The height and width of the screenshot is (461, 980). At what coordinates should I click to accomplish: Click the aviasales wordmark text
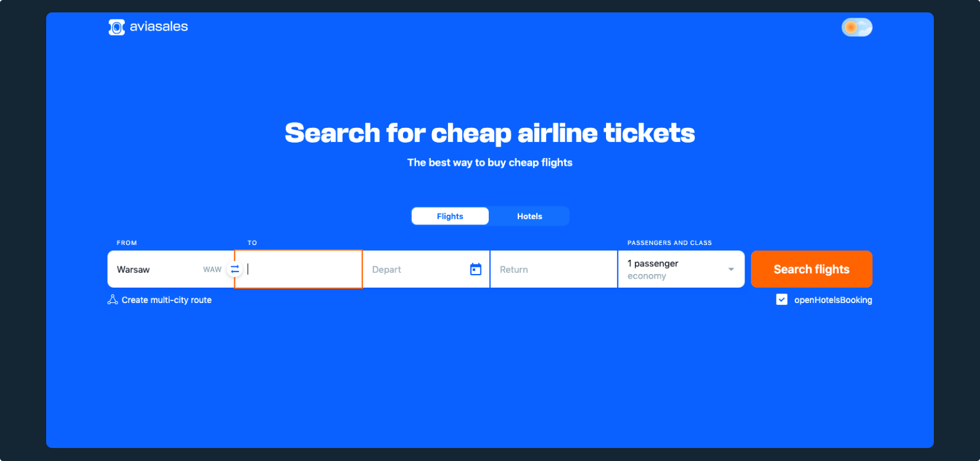[159, 27]
